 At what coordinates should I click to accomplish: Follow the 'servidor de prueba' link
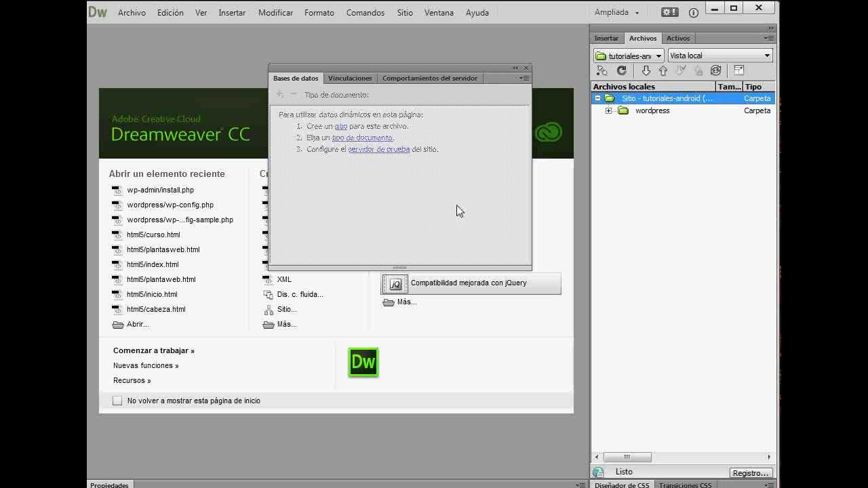pos(379,149)
